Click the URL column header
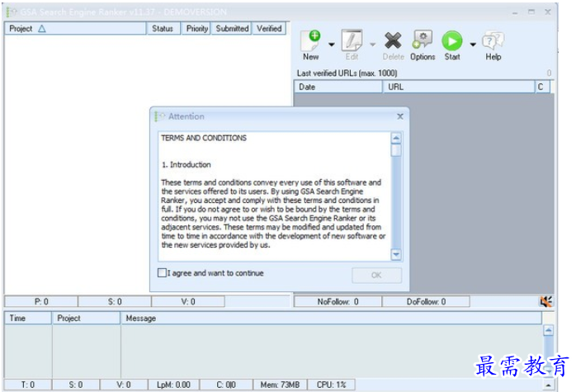 [459, 87]
